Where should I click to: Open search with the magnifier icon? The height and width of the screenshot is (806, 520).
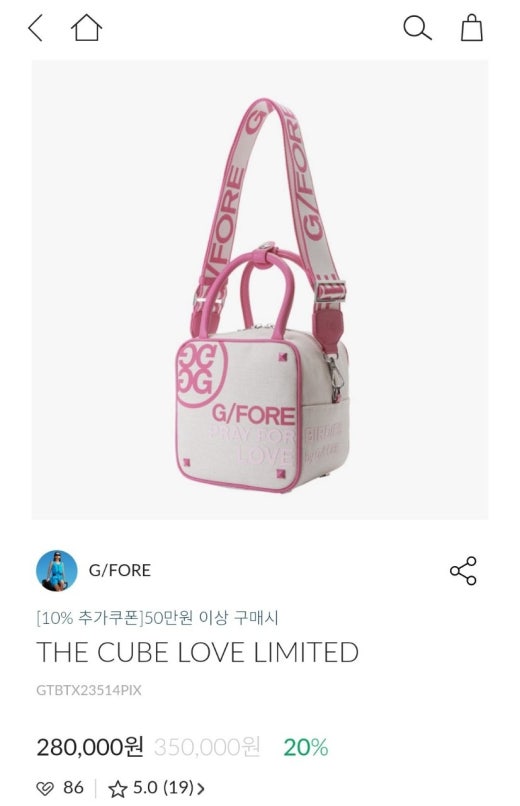point(417,28)
